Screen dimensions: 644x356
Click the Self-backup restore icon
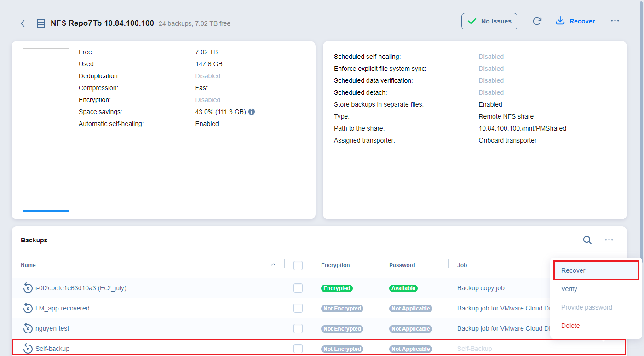[x=28, y=349]
